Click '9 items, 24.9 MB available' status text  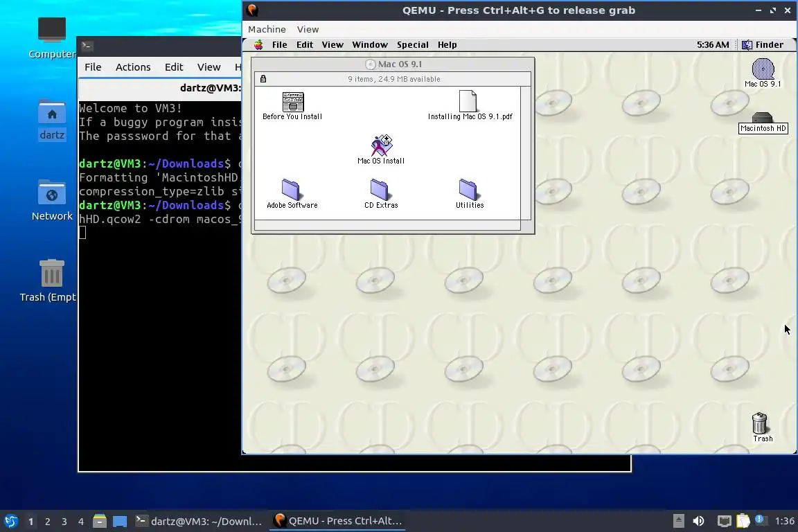point(394,79)
